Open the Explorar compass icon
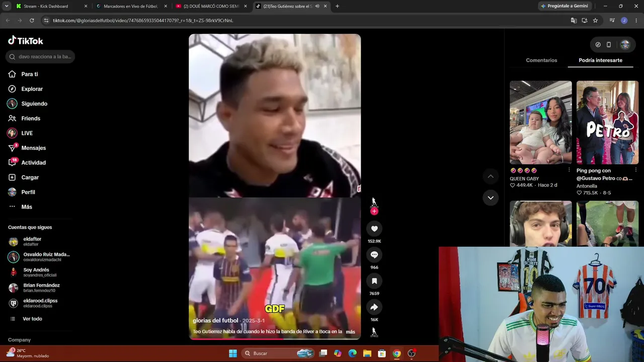The image size is (644, 362). click(12, 89)
